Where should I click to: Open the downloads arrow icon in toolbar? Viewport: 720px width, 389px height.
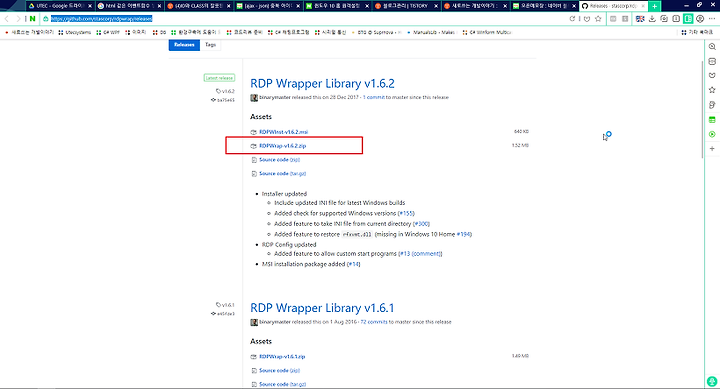pos(652,19)
